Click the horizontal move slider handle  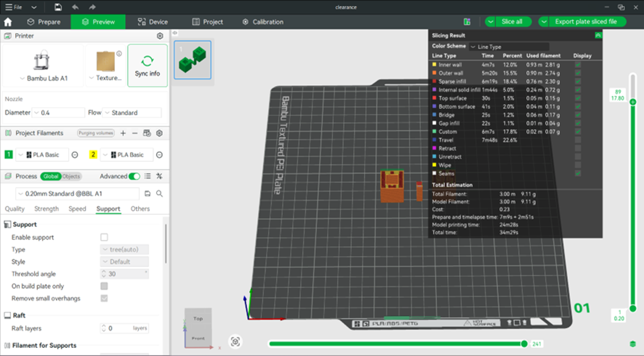point(524,344)
